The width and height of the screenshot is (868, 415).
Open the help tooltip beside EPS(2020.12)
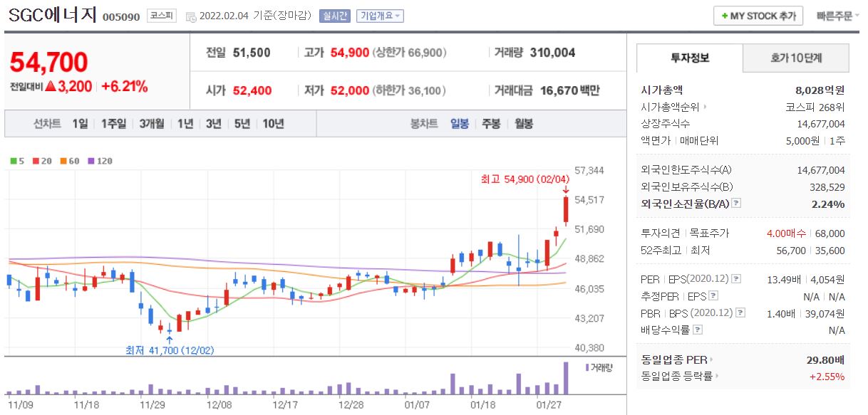pyautogui.click(x=736, y=278)
